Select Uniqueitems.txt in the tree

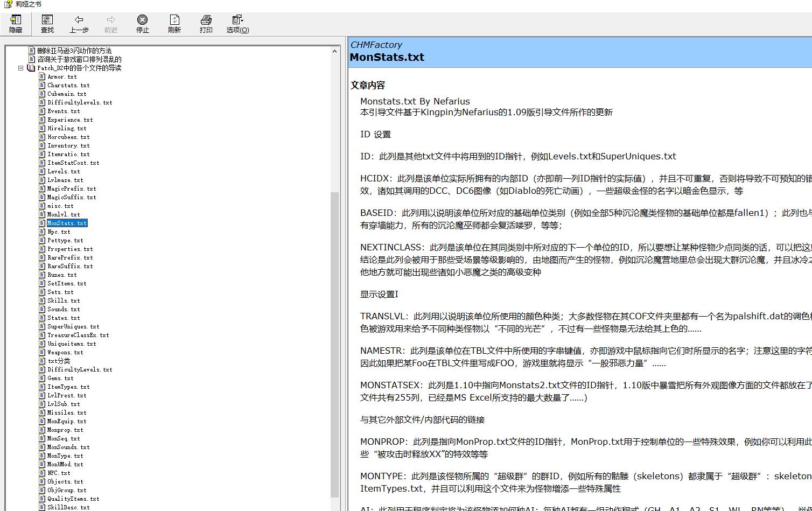[72, 344]
